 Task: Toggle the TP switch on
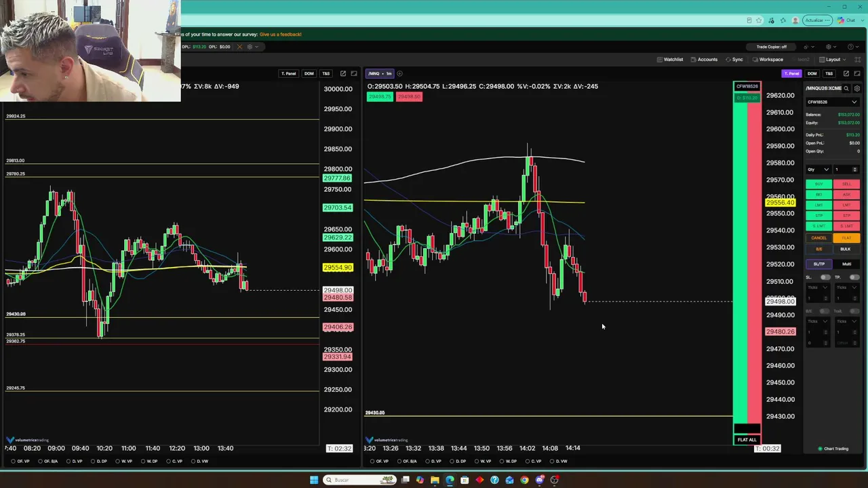(854, 277)
